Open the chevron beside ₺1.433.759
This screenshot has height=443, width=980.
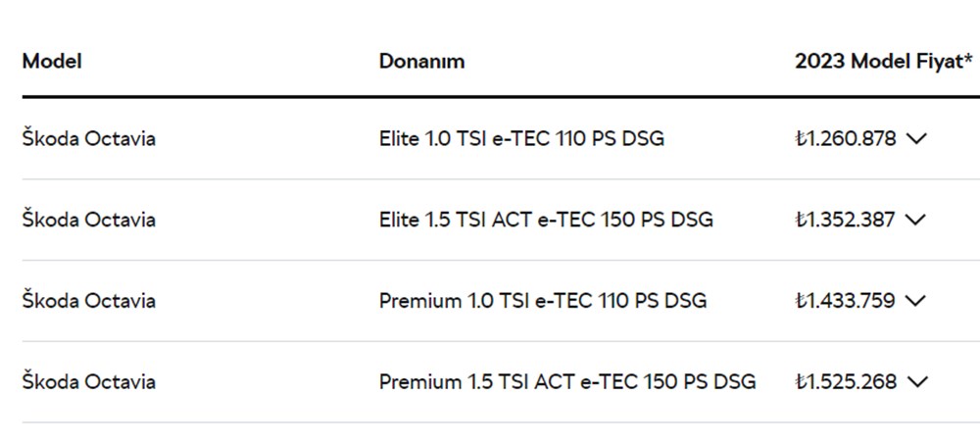tap(915, 301)
